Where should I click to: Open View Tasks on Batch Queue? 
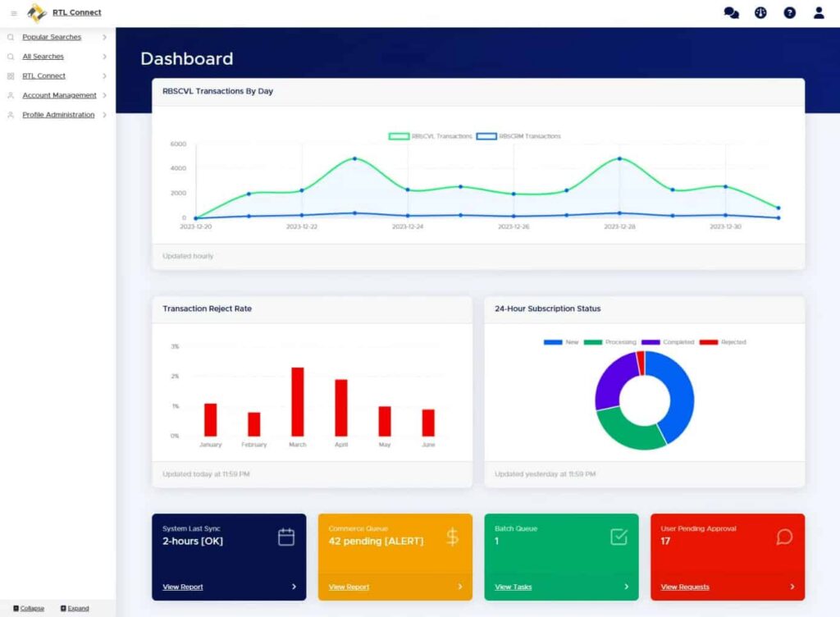coord(514,587)
